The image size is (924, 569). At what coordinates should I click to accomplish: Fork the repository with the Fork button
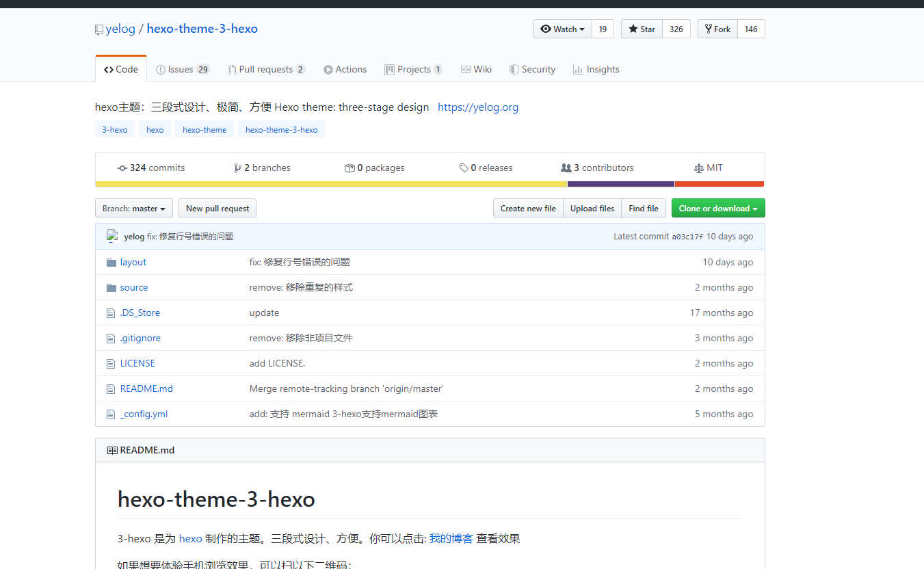coord(717,29)
